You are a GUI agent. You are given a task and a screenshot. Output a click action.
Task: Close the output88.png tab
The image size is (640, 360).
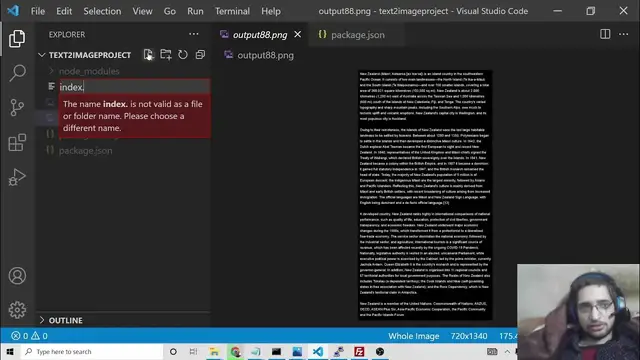click(x=298, y=34)
